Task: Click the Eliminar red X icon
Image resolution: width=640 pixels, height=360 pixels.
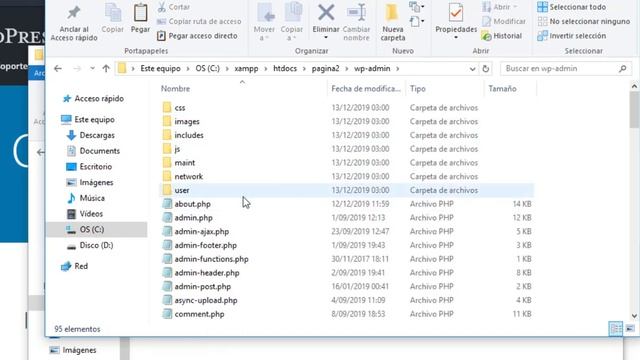Action: (326, 13)
